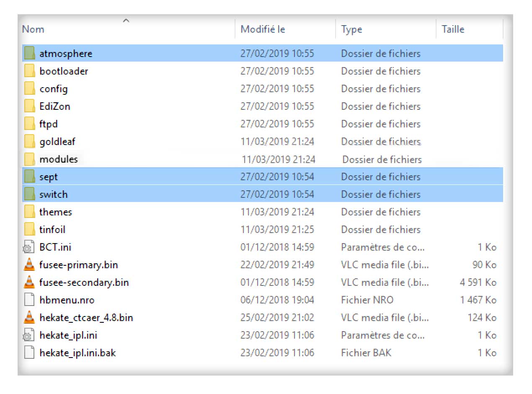Sort by the Modifié le column header
Viewport: 532px width, 394px height.
(x=263, y=29)
